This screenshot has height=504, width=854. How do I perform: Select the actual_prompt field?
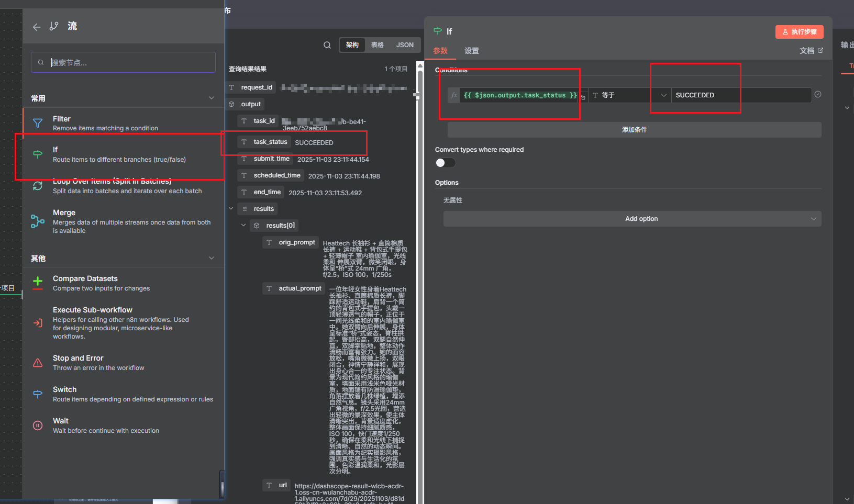[x=294, y=288]
